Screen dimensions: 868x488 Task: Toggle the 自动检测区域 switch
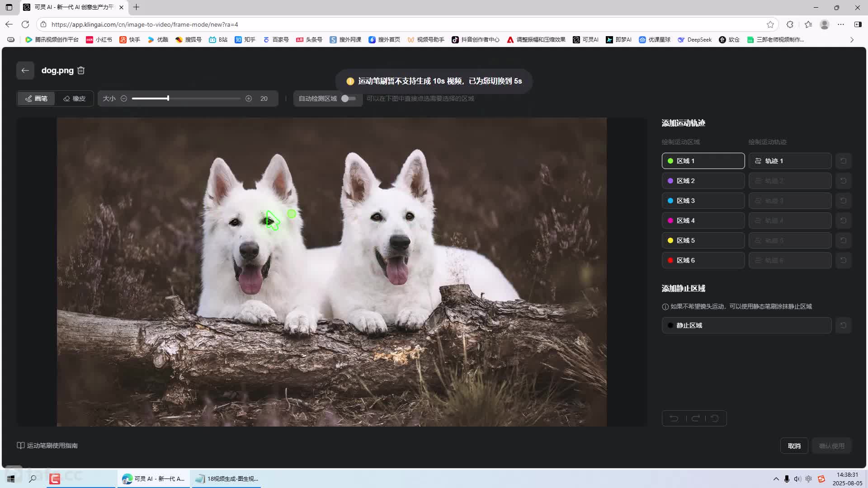[x=349, y=99]
